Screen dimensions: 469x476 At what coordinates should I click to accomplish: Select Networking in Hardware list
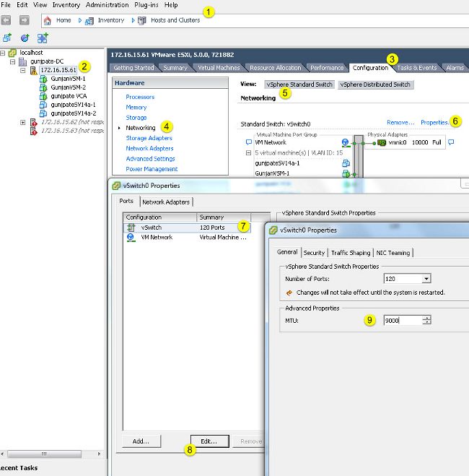[x=141, y=128]
